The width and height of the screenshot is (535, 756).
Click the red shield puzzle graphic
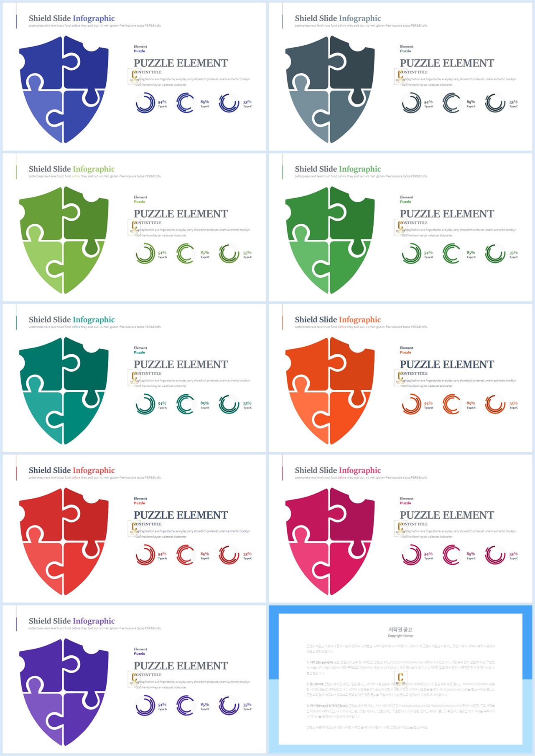click(64, 542)
